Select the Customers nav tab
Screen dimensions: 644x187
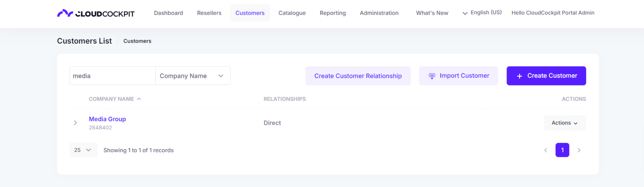250,13
